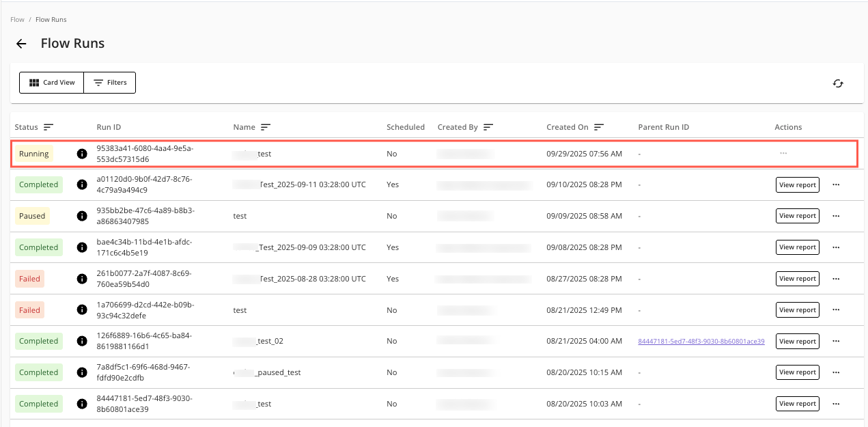Viewport: 868px width, 427px height.
Task: Select run ID 261b0077 text cell
Action: pyautogui.click(x=144, y=279)
